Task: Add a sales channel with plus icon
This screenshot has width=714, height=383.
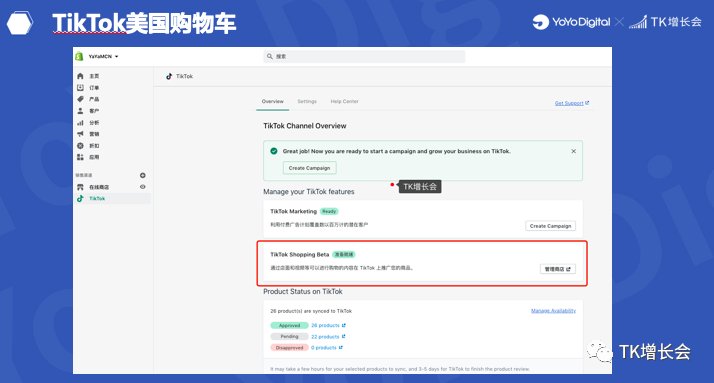Action: [143, 175]
